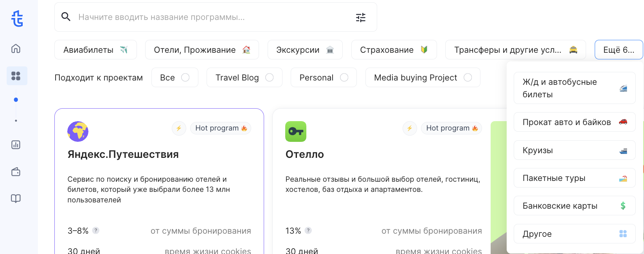Image resolution: width=644 pixels, height=254 pixels.
Task: Filter by Экскурсии category
Action: point(305,50)
